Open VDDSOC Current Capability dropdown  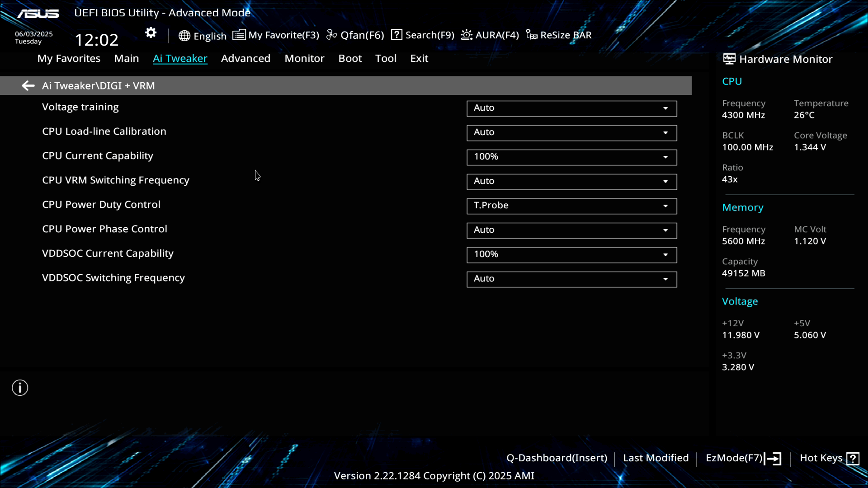pos(571,255)
